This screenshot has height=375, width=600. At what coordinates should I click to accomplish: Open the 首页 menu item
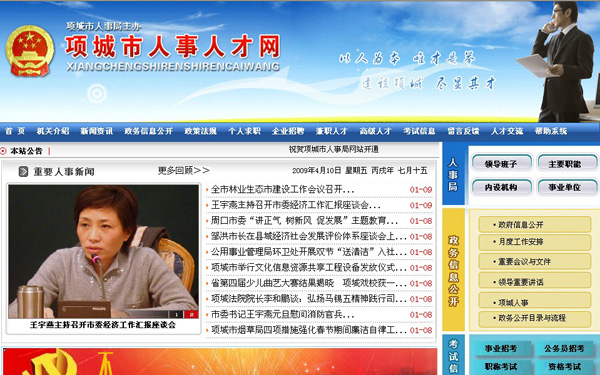(x=15, y=131)
